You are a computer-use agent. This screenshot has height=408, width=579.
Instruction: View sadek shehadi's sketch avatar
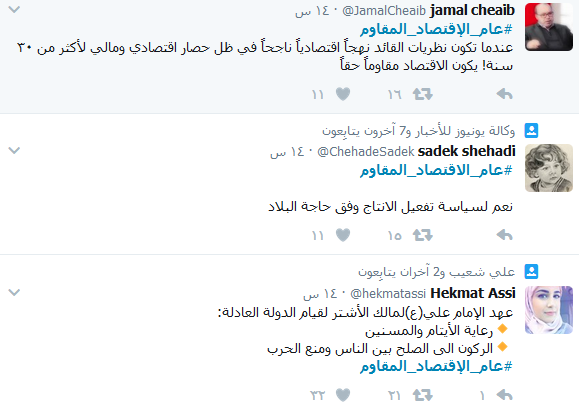tap(549, 168)
